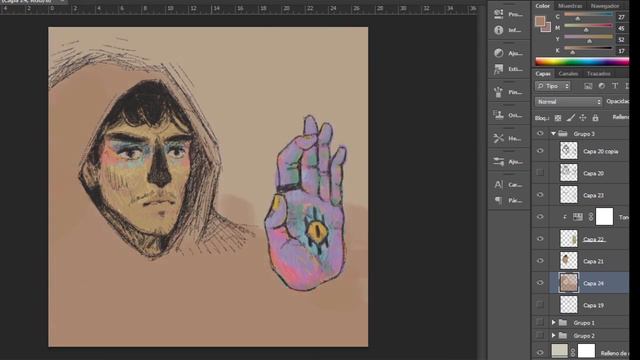This screenshot has width=640, height=360.
Task: Show the hidden Grupo 1 group
Action: coord(540,322)
